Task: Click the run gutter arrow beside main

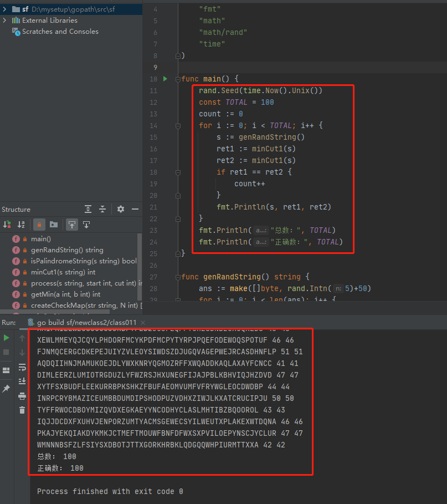Action: (x=165, y=79)
